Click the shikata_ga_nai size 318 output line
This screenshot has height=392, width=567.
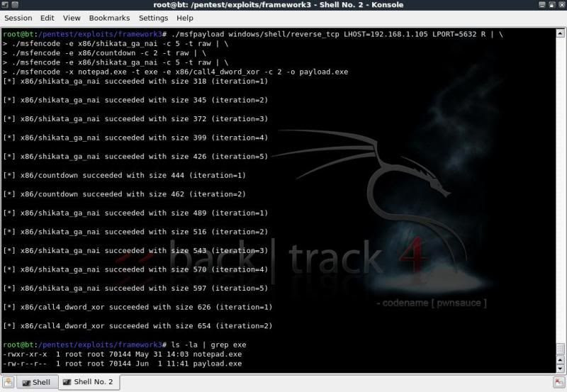tap(135, 82)
